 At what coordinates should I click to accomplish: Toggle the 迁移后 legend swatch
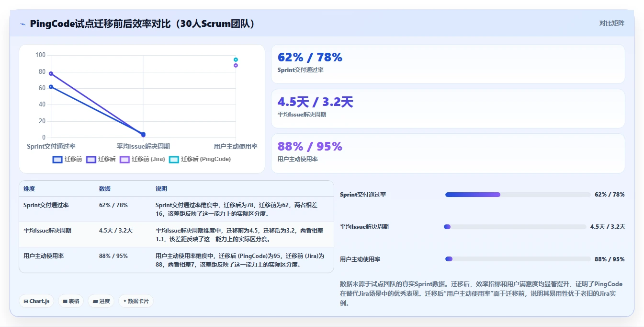[91, 159]
